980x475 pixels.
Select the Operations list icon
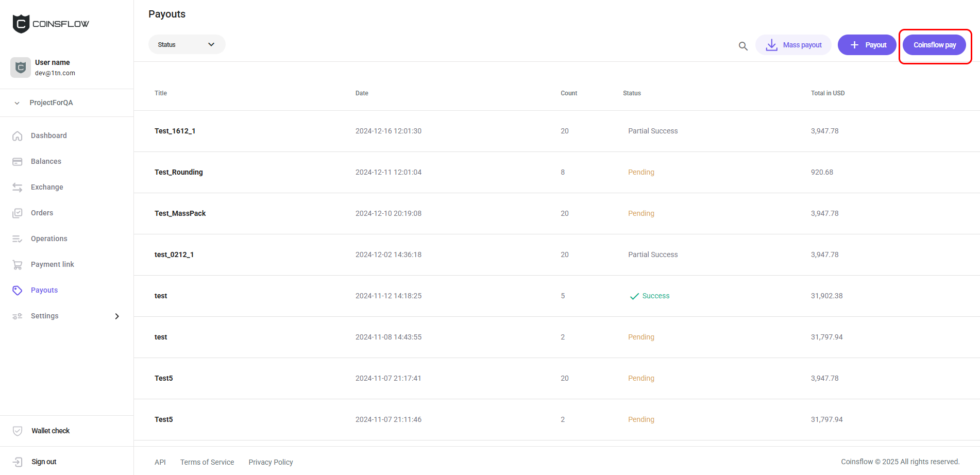17,239
